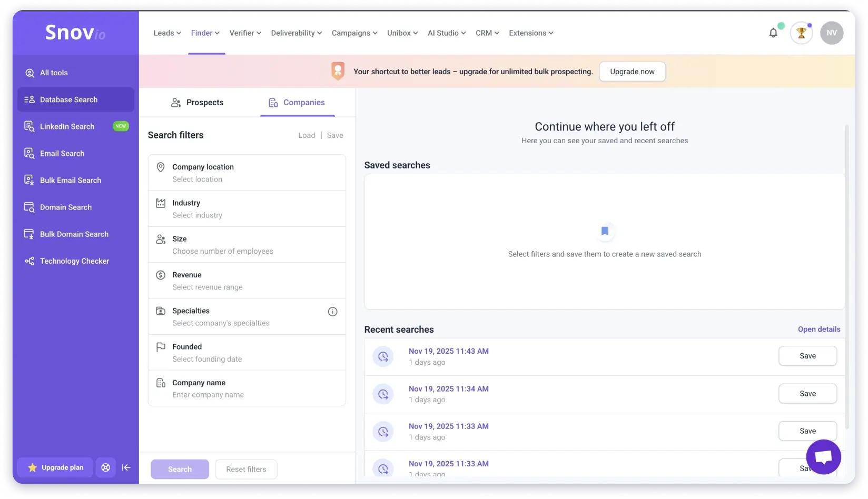Select Bulk Domain Search tool

point(74,234)
